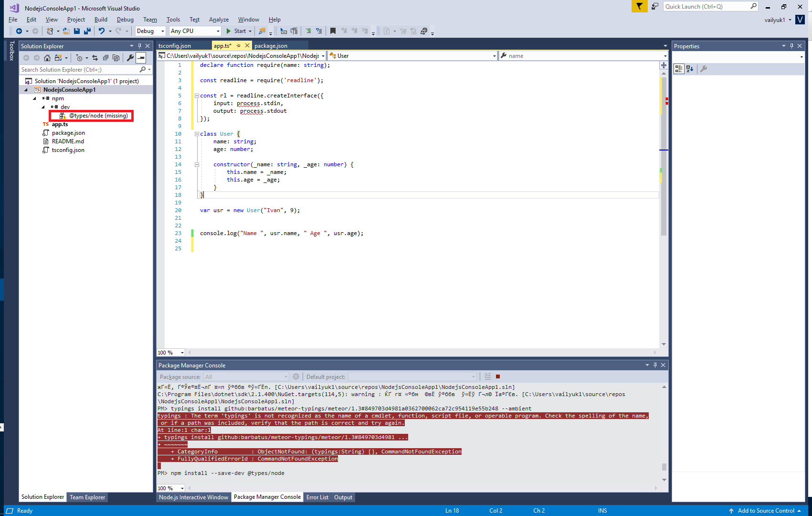Toggle a bookmark with the bookmark icon
The image size is (812, 516).
[x=333, y=31]
